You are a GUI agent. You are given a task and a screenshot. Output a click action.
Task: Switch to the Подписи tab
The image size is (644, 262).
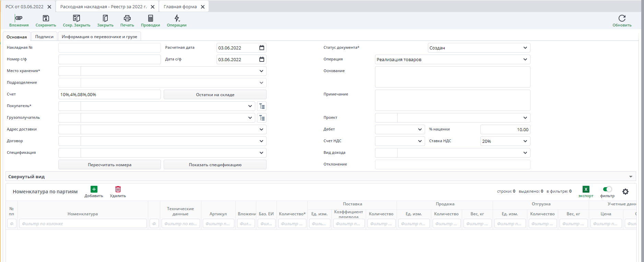pos(44,37)
